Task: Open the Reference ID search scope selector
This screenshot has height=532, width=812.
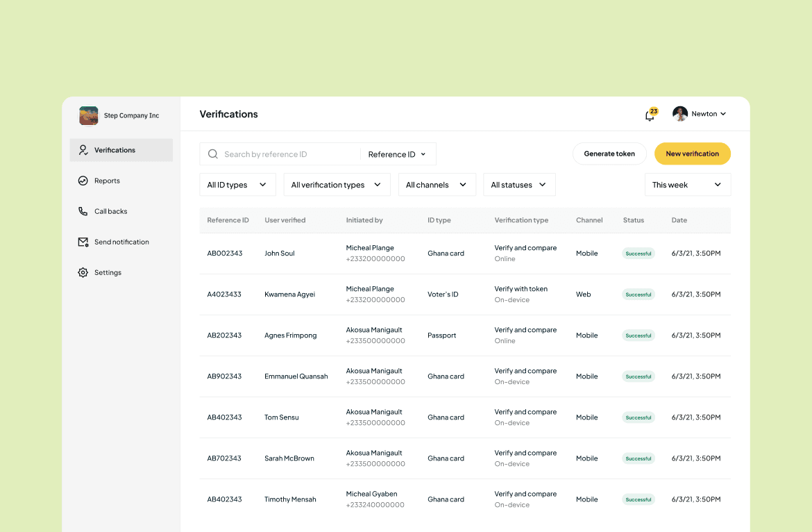Action: coord(397,153)
